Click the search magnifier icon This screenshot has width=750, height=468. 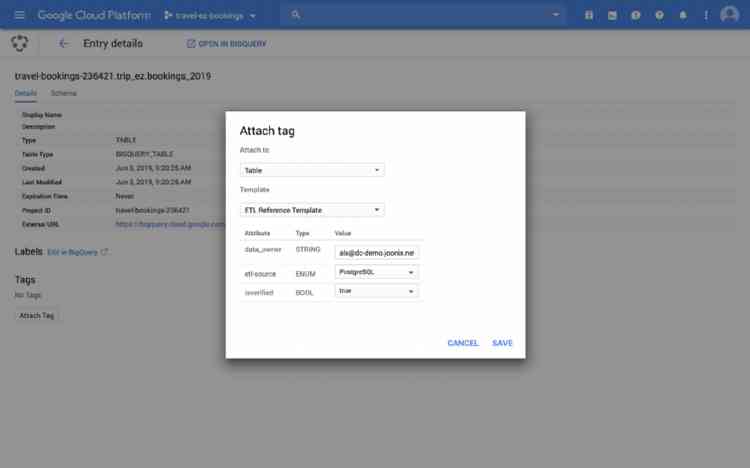point(296,15)
